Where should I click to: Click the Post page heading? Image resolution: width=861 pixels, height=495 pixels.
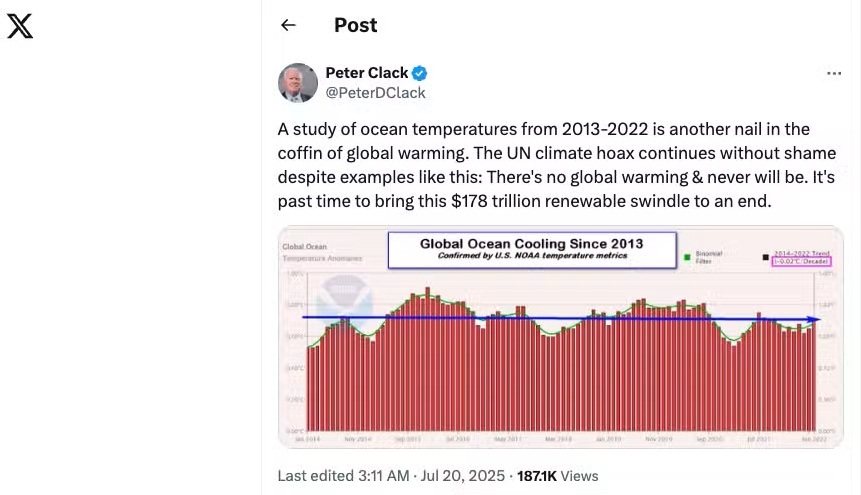(x=356, y=26)
